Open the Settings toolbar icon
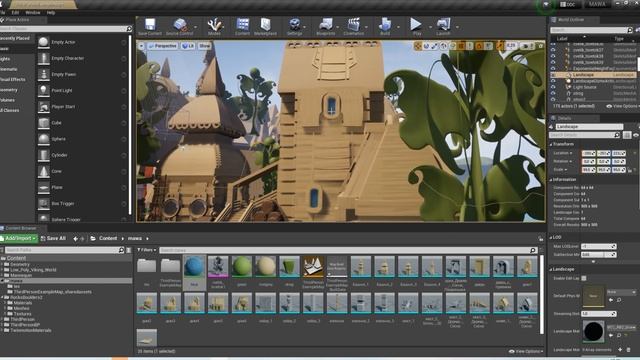 pos(294,27)
